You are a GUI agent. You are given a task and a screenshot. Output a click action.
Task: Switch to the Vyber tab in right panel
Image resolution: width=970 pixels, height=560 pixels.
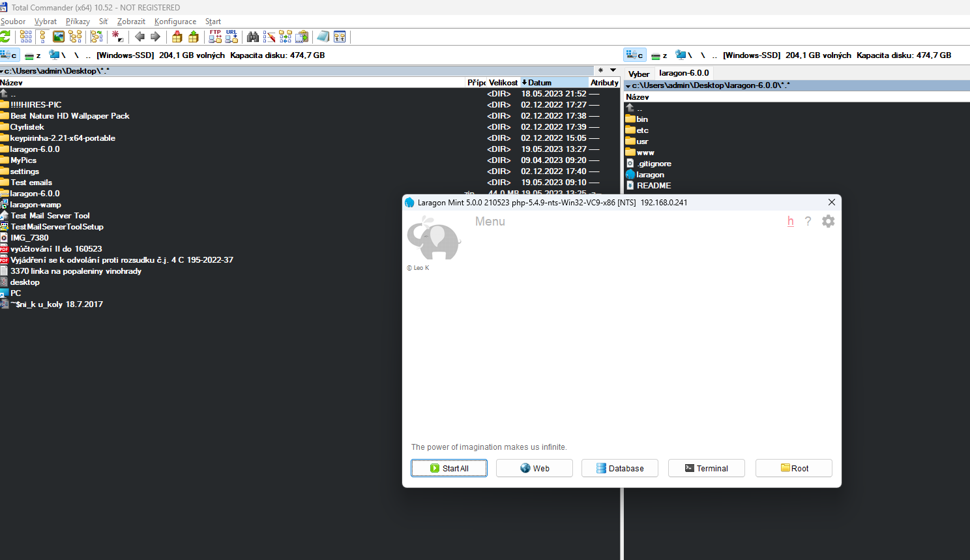click(639, 74)
